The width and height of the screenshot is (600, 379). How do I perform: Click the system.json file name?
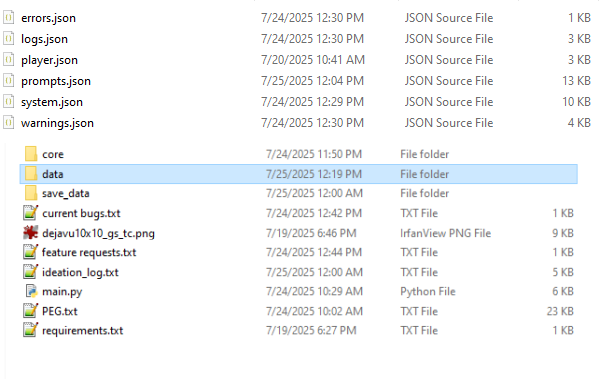tap(52, 102)
